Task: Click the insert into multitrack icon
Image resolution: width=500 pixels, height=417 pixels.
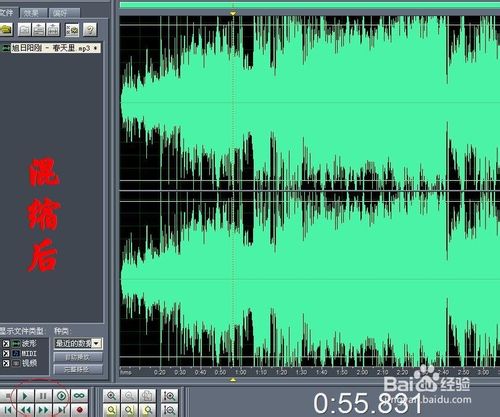Action: point(39,30)
